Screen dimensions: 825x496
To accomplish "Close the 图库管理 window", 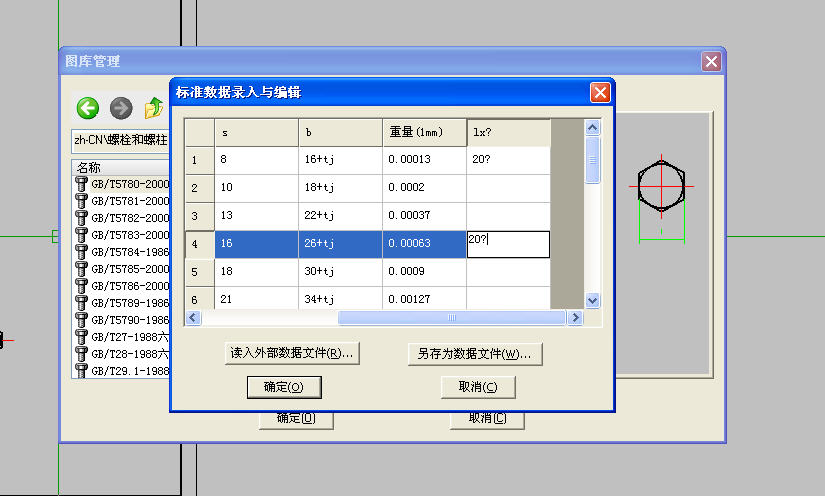I will (x=711, y=62).
